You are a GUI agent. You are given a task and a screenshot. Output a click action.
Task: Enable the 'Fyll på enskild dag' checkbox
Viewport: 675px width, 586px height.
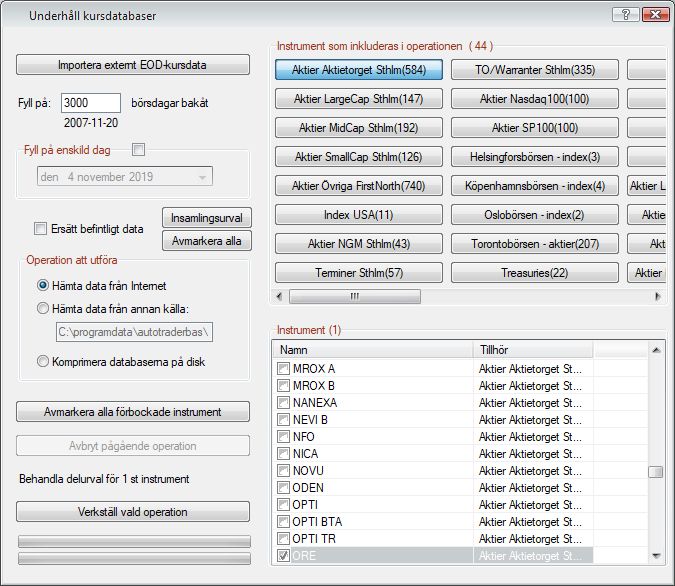pos(138,149)
